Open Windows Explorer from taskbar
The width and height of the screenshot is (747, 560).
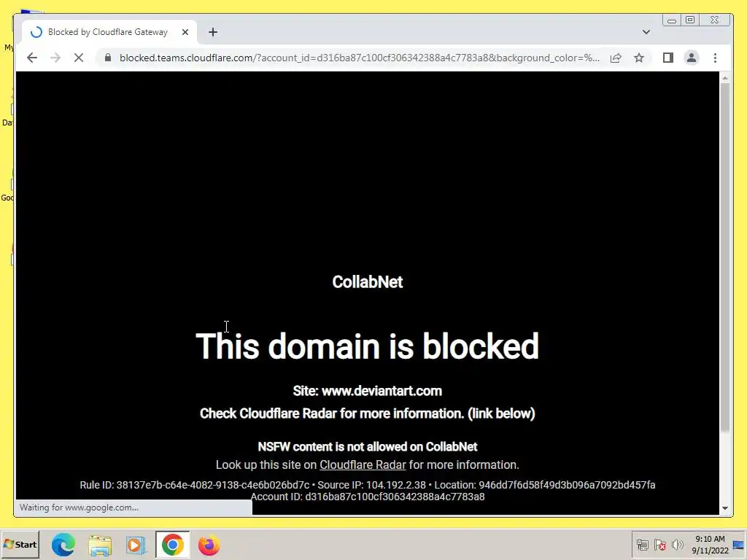(x=100, y=545)
